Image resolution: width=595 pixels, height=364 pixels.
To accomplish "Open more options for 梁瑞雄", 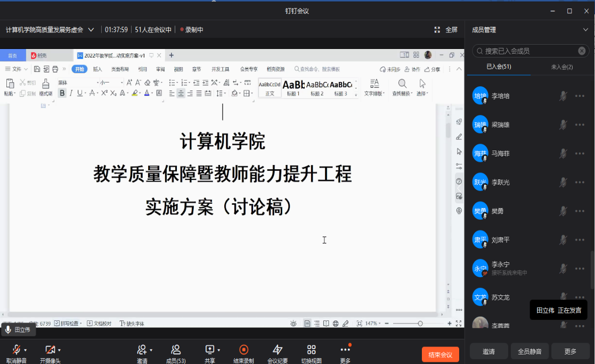I will pyautogui.click(x=580, y=125).
